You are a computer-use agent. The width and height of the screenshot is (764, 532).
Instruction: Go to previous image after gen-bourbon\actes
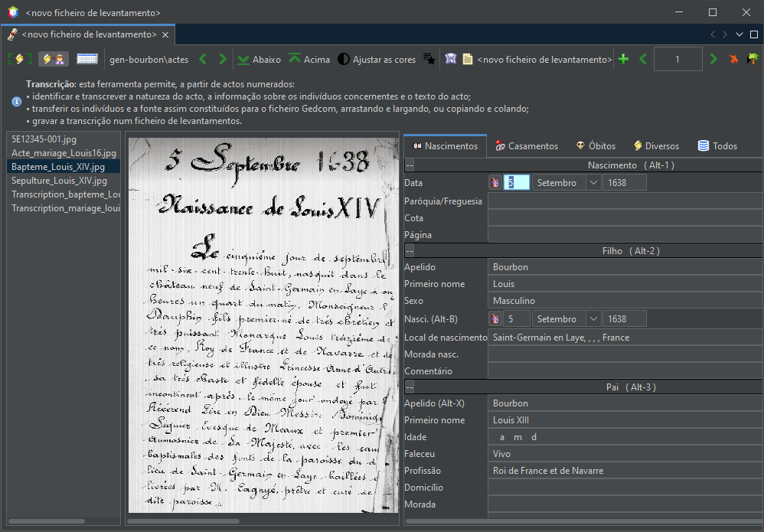click(x=203, y=60)
